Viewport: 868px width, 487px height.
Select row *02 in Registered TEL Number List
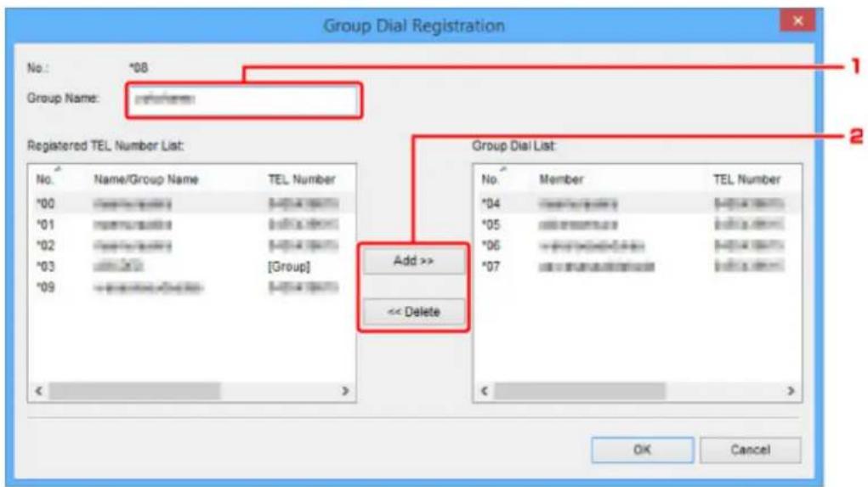point(192,245)
